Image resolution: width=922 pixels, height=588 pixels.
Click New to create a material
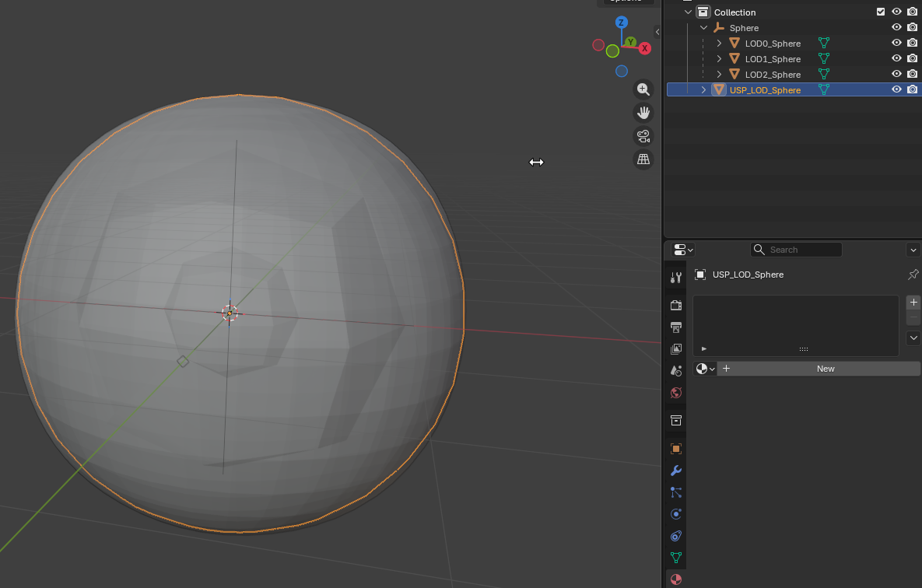(x=825, y=369)
